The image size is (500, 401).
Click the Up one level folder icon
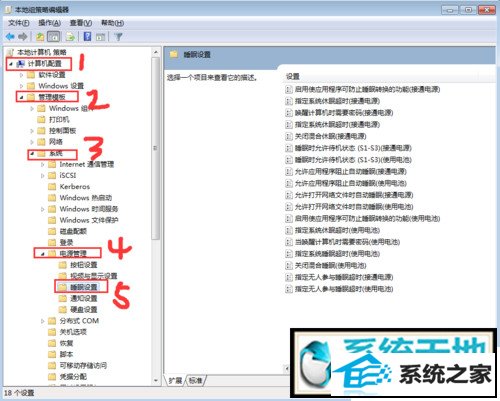coord(40,37)
